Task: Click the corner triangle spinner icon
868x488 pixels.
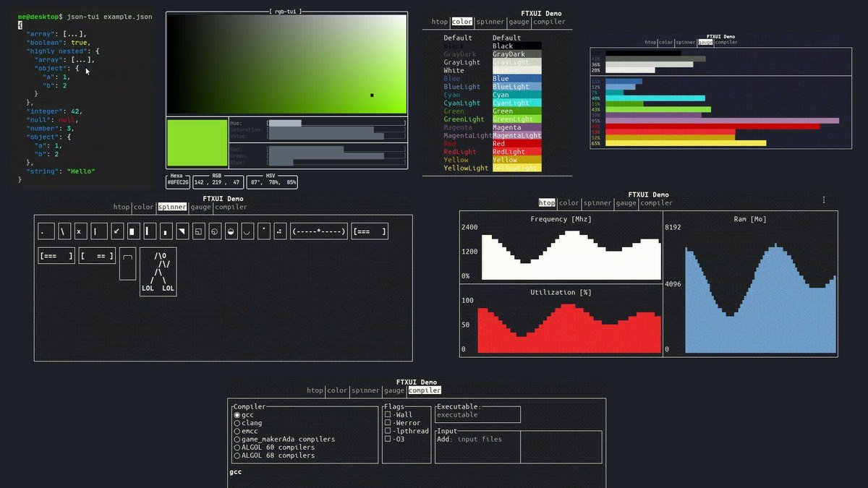Action: coord(182,231)
